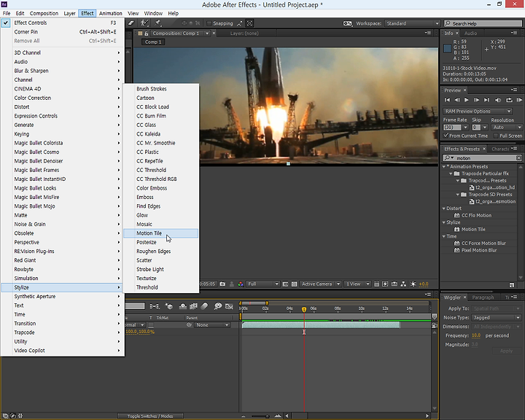Open Composition Mini-Flowchart icon in timeline

(x=155, y=306)
